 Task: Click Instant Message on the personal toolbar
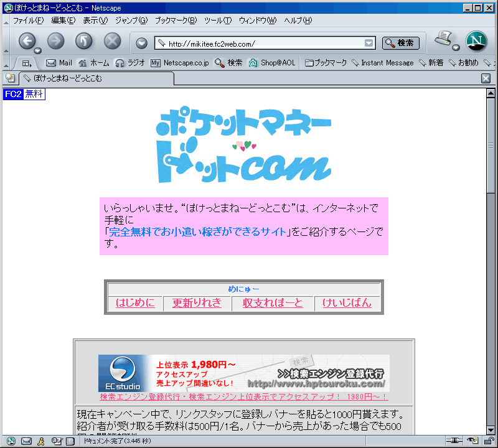coord(383,63)
